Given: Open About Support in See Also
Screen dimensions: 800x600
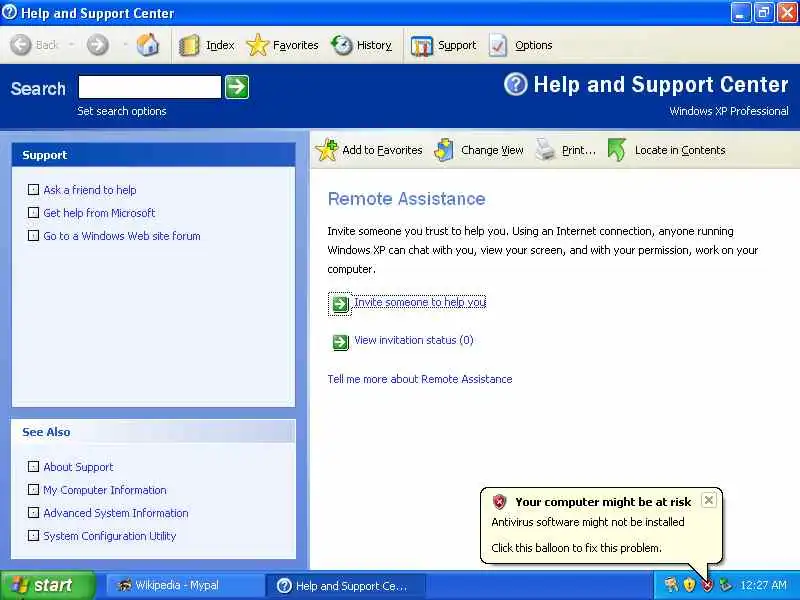Looking at the screenshot, I should 78,467.
